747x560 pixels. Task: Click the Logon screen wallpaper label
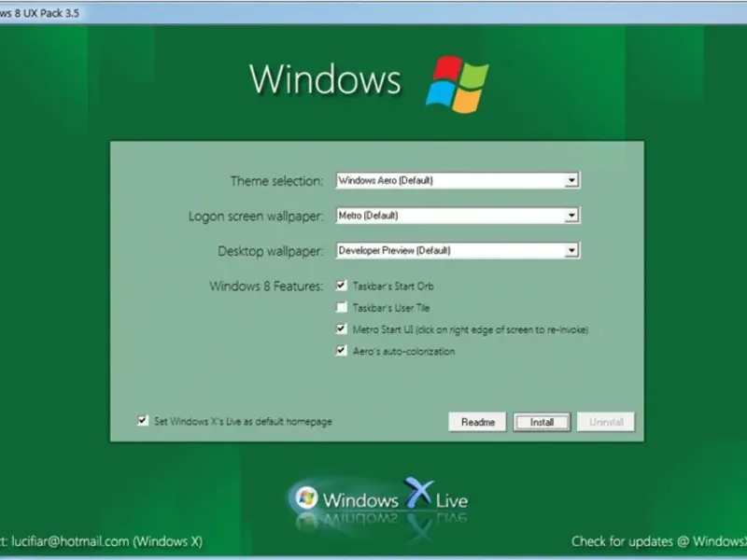pos(256,217)
